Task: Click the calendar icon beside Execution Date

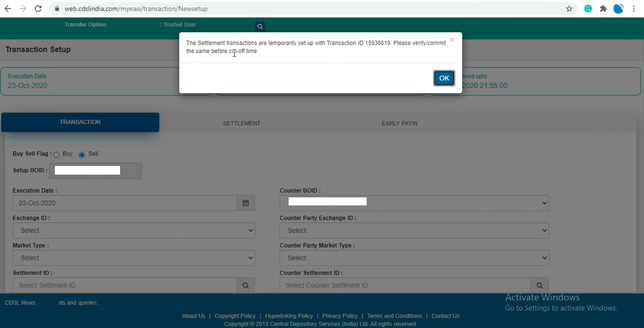Action: [x=246, y=203]
